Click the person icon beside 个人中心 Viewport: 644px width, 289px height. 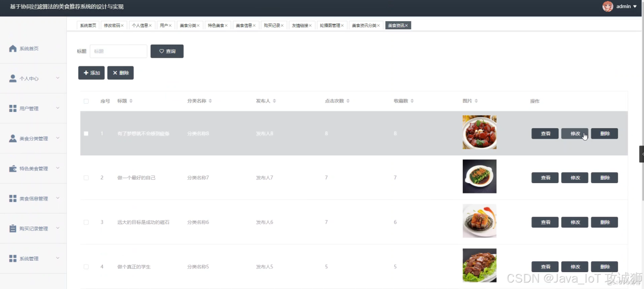[x=13, y=78]
